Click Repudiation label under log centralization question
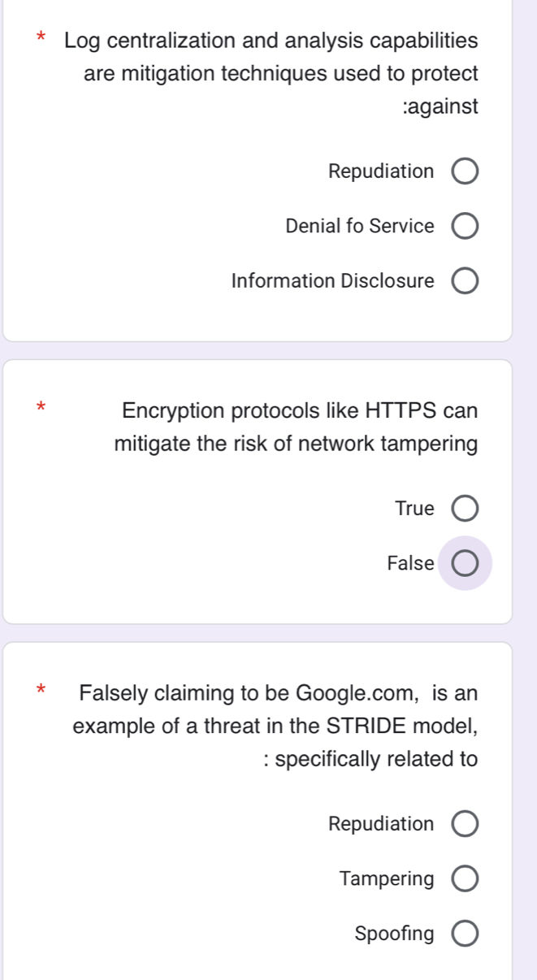The image size is (537, 980). coord(381,172)
